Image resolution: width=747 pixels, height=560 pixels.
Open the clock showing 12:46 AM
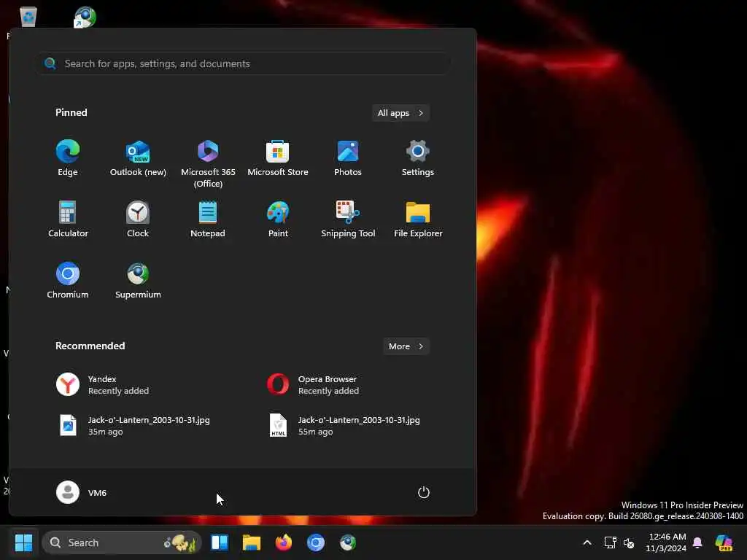[667, 542]
